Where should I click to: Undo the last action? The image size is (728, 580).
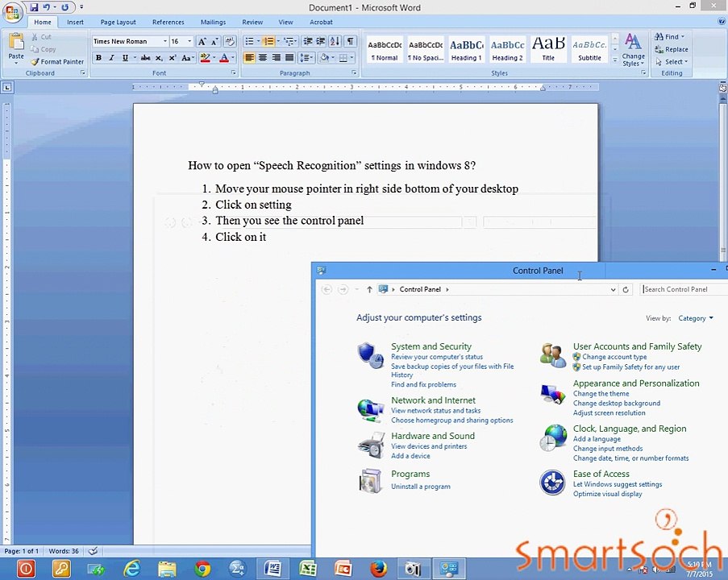(x=47, y=7)
